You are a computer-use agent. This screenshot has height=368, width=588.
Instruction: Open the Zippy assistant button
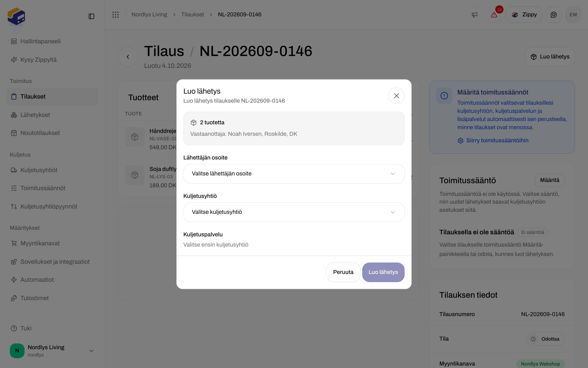coord(524,15)
